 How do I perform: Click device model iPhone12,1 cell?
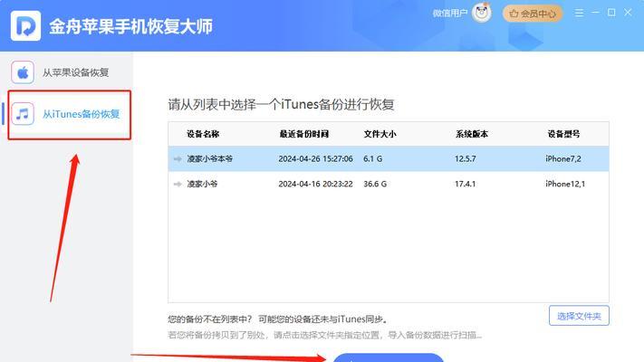point(565,184)
